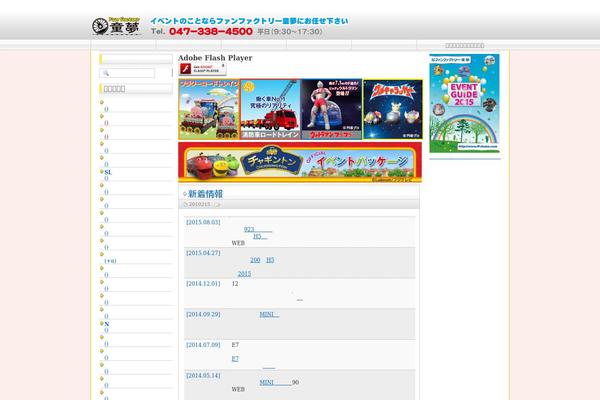
Task: Click the Adobe Flash Player heading text
Action: 215,58
